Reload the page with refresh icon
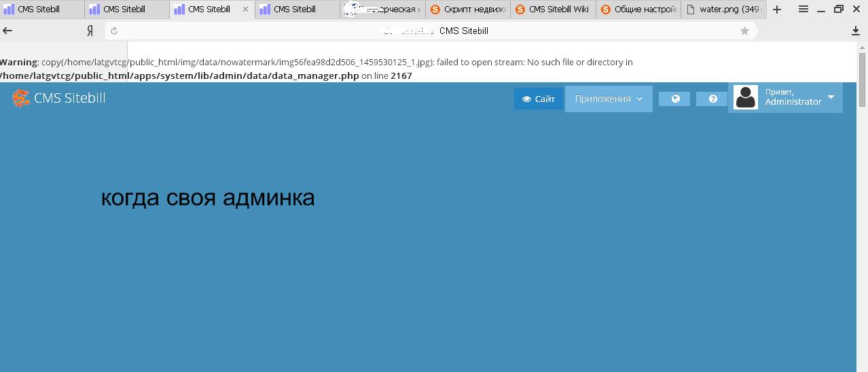This screenshot has width=868, height=372. point(114,31)
